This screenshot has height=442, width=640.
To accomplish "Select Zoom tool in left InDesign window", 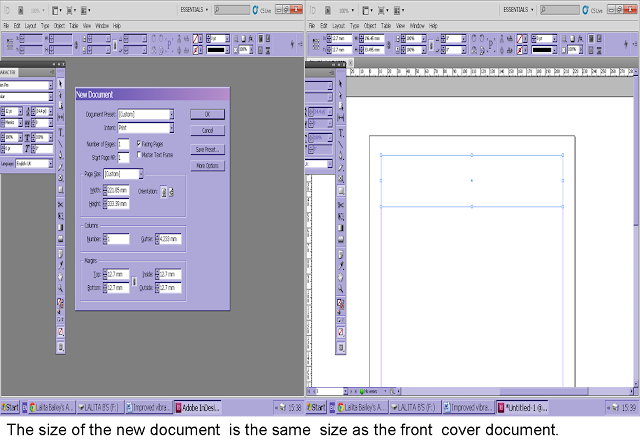I will click(60, 288).
